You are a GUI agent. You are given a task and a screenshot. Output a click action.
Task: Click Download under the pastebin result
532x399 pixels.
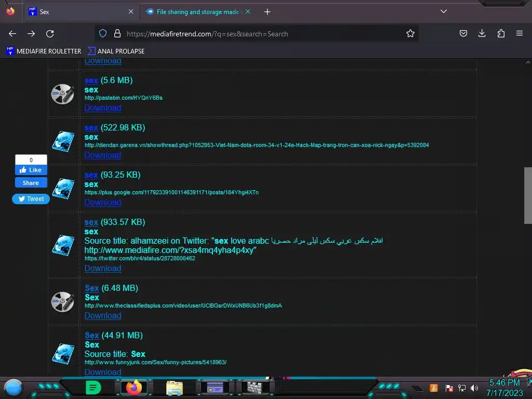tap(103, 108)
